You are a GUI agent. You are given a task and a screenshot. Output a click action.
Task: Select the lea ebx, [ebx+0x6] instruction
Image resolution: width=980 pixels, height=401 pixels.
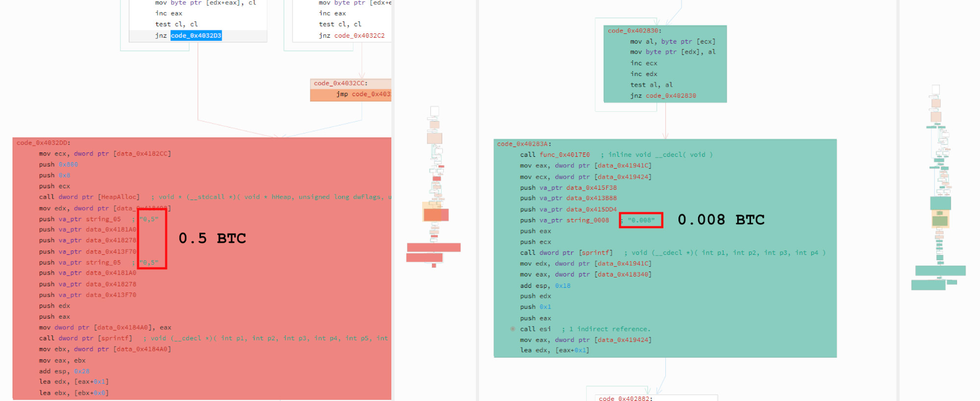click(x=74, y=393)
